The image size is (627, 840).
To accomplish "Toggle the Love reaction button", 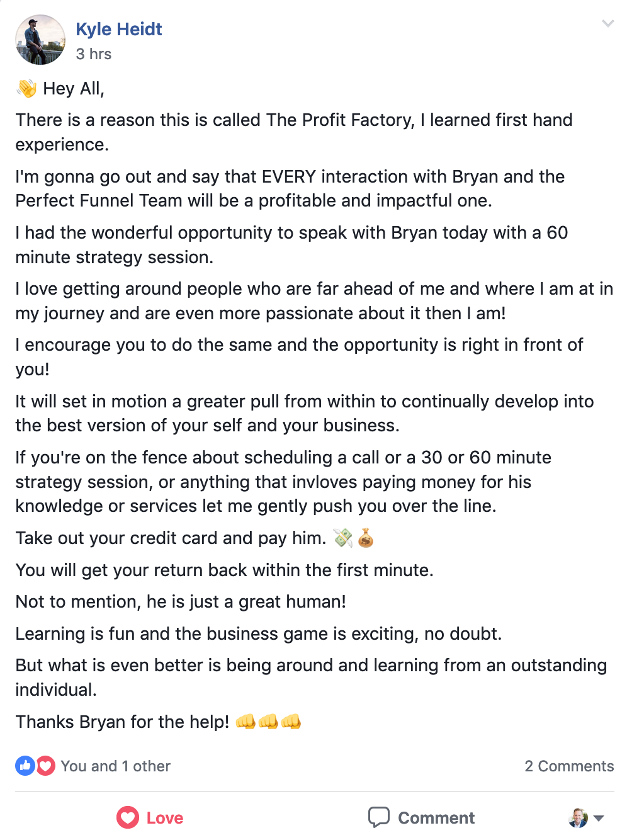I will tap(150, 817).
